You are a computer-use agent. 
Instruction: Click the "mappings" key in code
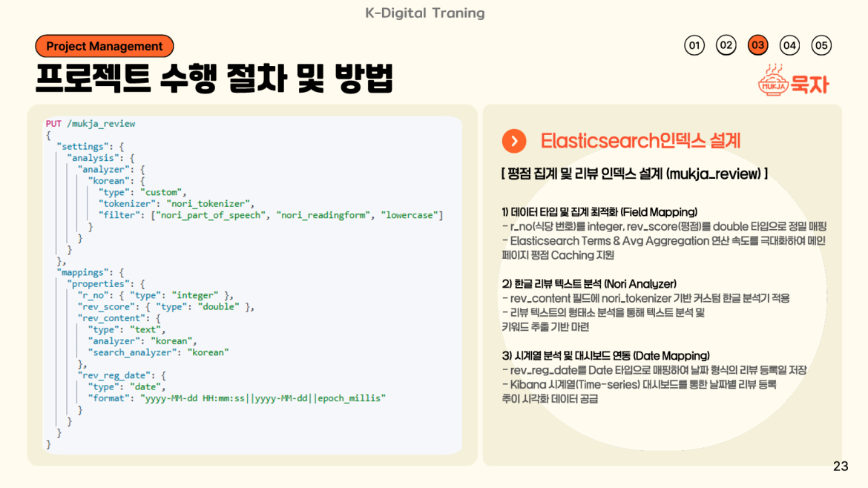tap(82, 272)
